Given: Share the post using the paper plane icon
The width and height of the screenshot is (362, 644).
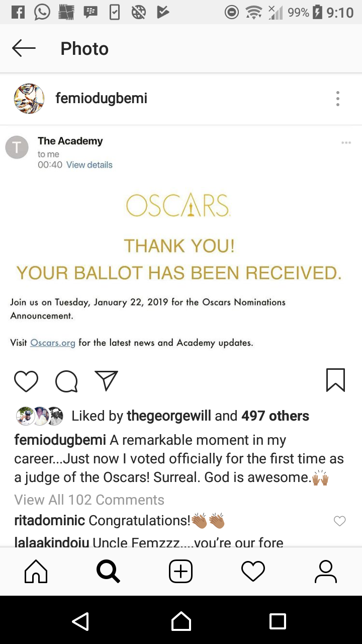Looking at the screenshot, I should [106, 381].
